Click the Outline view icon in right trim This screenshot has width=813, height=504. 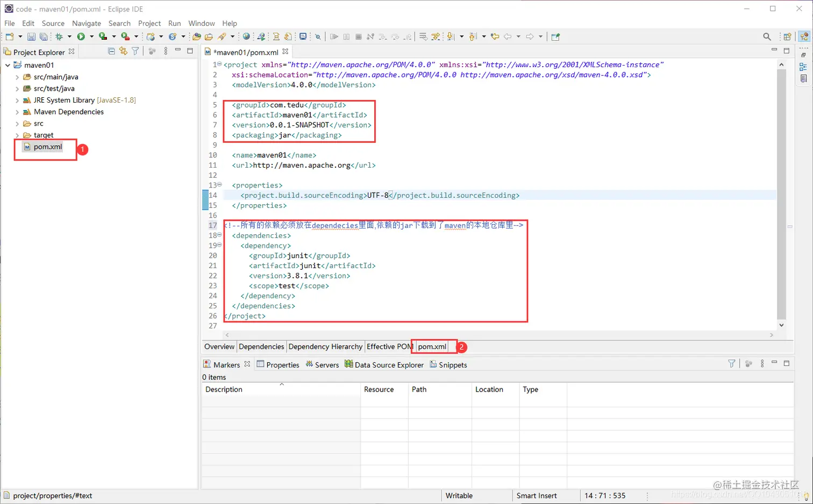[x=803, y=67]
